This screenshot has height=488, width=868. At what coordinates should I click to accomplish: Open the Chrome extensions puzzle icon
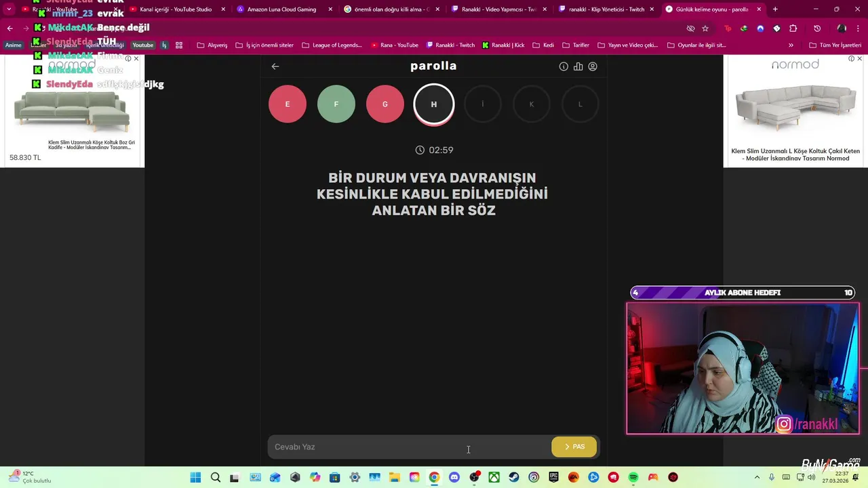point(793,28)
